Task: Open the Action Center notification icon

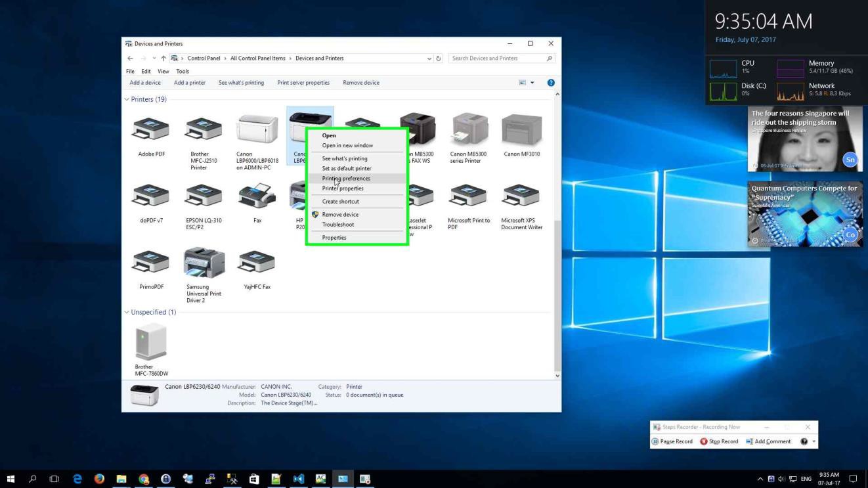Action: [854, 479]
